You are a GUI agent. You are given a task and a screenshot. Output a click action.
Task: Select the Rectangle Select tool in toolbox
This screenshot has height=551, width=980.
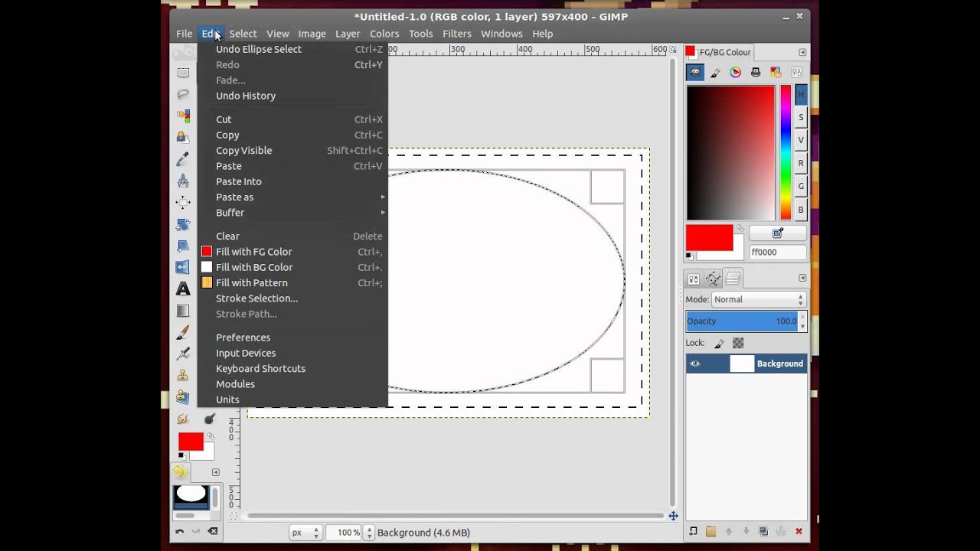click(x=183, y=73)
